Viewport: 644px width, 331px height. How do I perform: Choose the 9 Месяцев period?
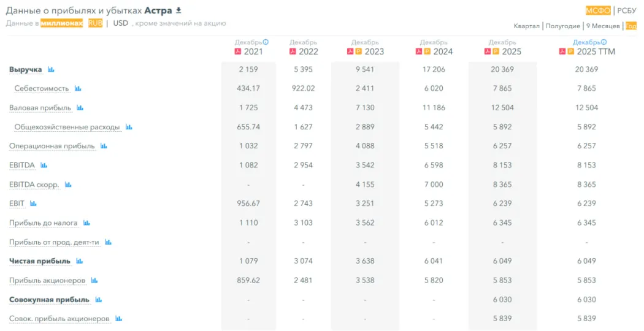[x=603, y=26]
